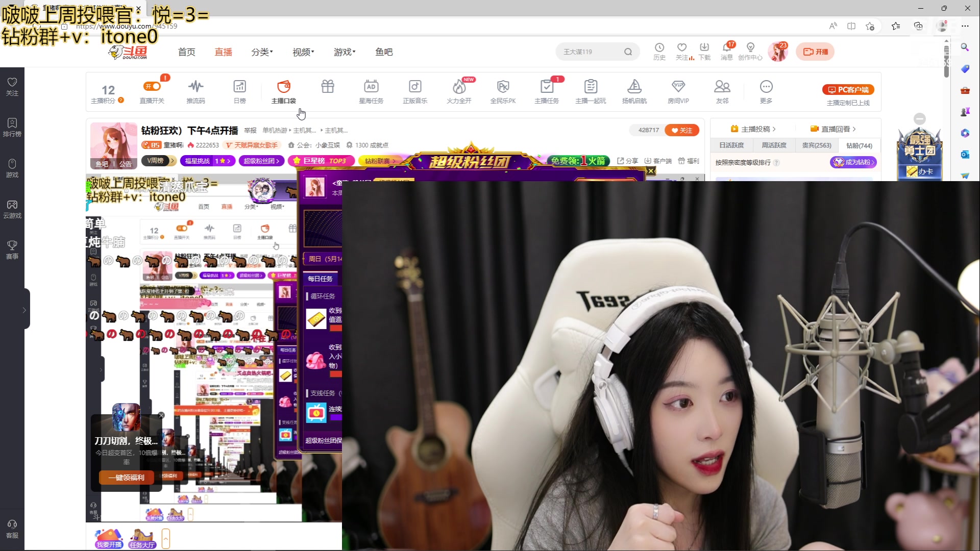This screenshot has height=551, width=980.
Task: Click the help icon beside 按照亲密度等级排行
Action: (x=776, y=163)
